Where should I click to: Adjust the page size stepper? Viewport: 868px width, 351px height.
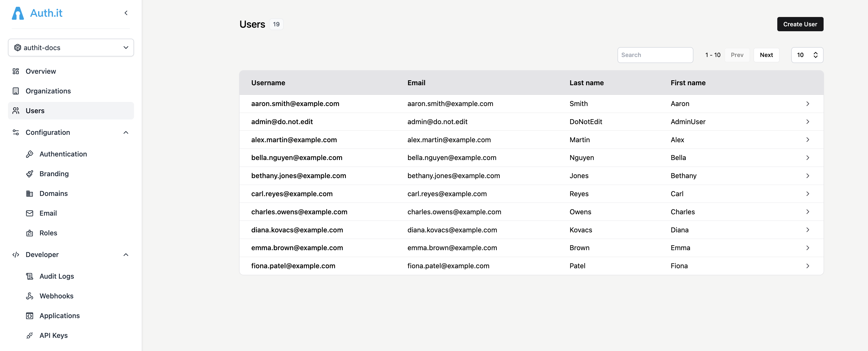(816, 55)
